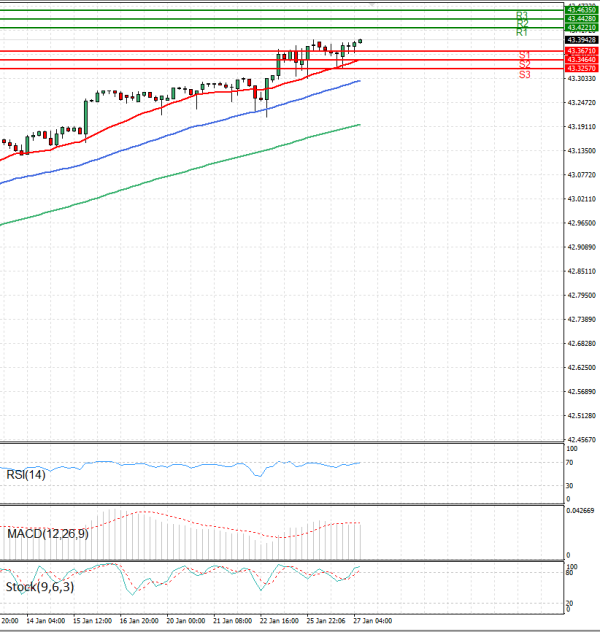Click the S2 support level label
Screen dimensions: 600x632
coord(524,65)
